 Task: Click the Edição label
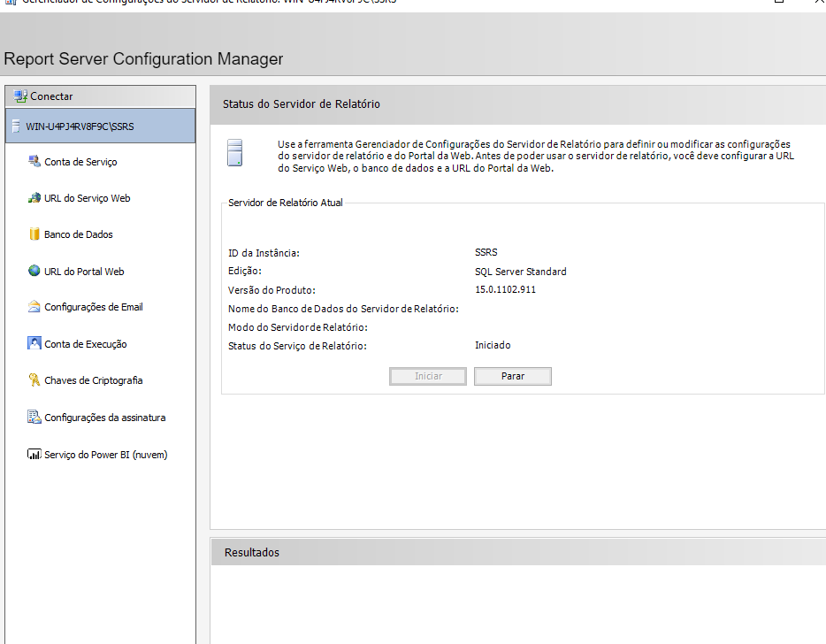pyautogui.click(x=245, y=271)
